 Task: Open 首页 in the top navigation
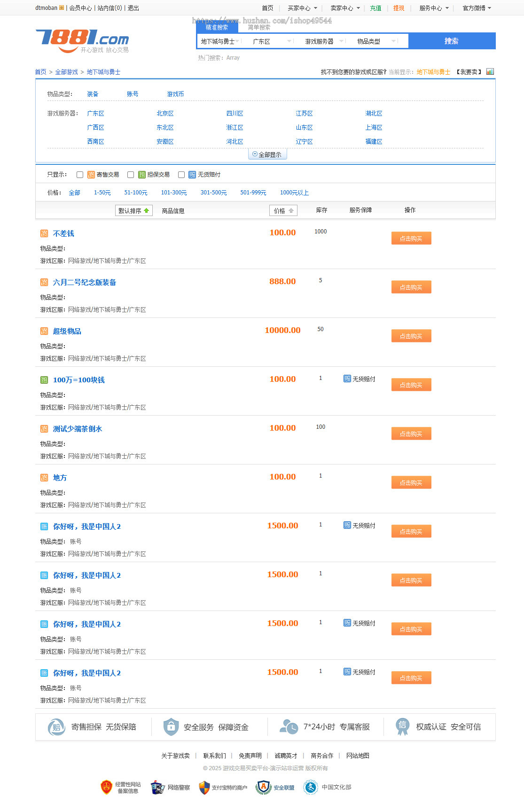[267, 8]
